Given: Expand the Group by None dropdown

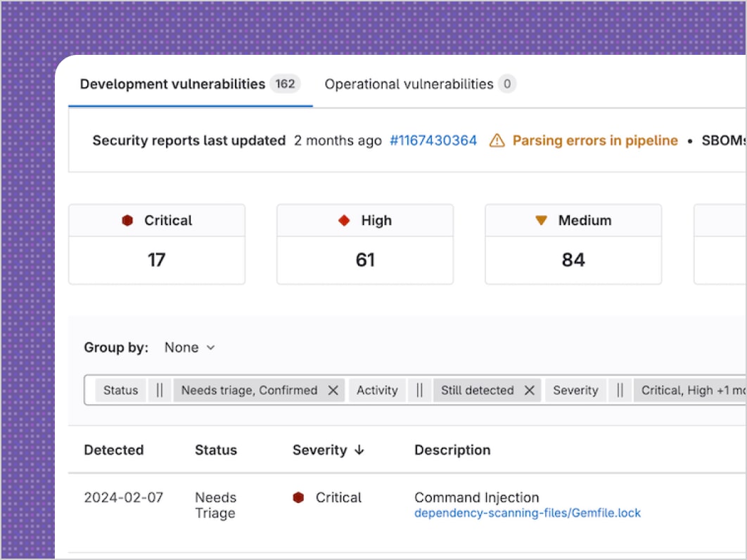Looking at the screenshot, I should click(190, 348).
